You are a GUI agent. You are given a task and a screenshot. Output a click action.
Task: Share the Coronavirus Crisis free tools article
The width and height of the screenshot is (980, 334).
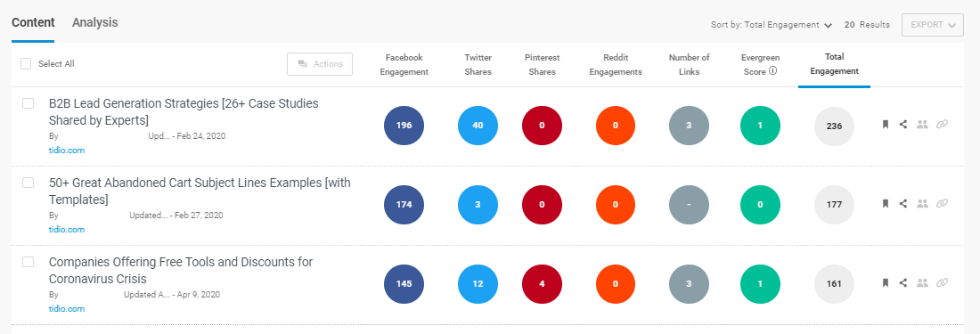[x=903, y=283]
